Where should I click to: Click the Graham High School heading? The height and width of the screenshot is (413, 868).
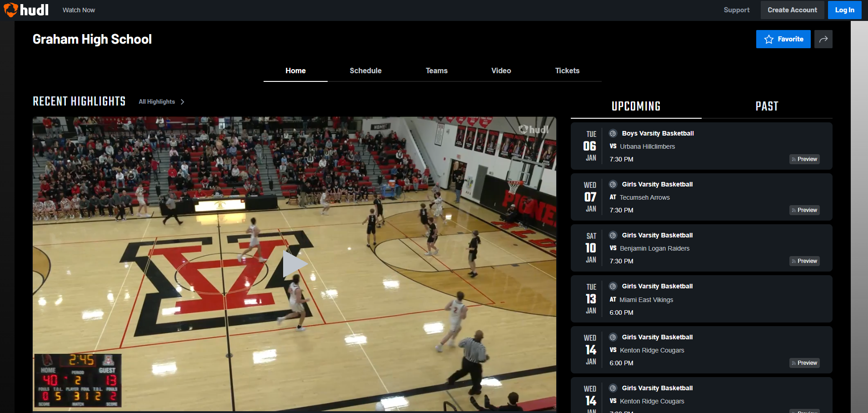click(92, 39)
